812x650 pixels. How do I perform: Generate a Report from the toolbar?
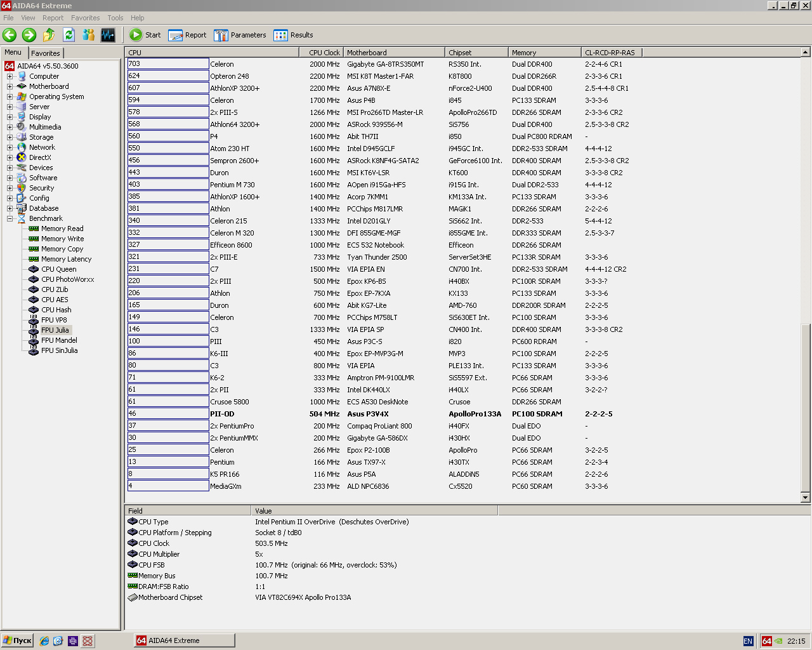(x=188, y=35)
